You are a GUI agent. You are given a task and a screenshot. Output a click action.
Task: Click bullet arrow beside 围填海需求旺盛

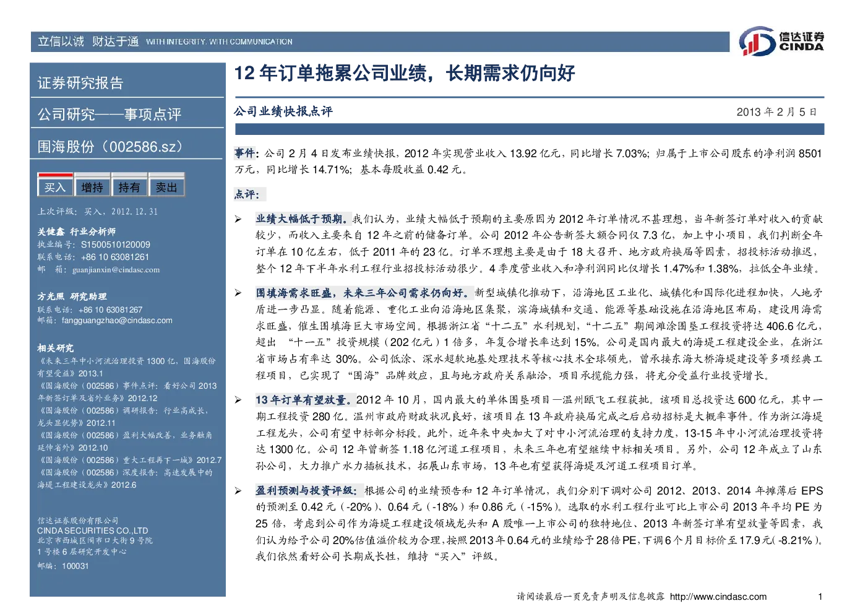[238, 293]
